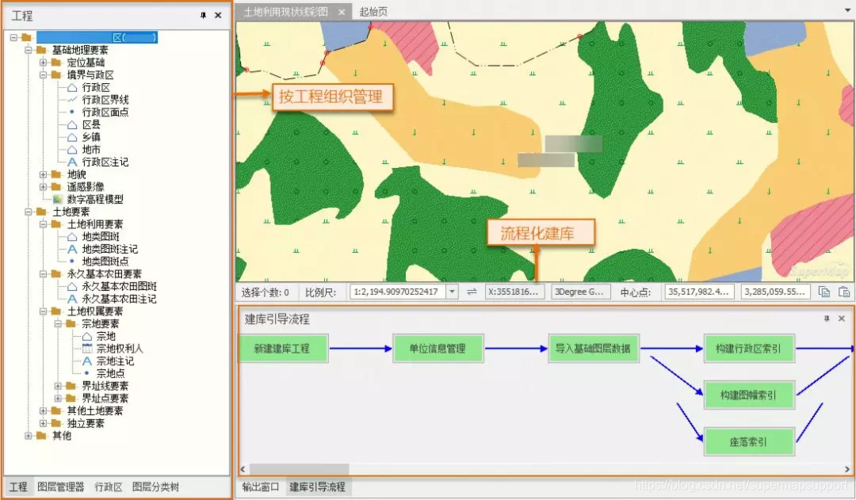Pin the 工程 panel
The height and width of the screenshot is (500, 856).
click(203, 15)
